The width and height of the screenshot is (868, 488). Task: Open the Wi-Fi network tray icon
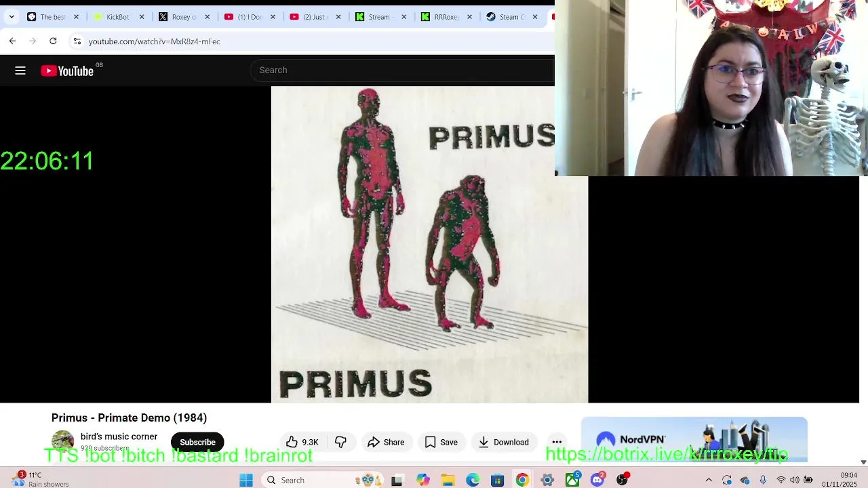click(x=781, y=480)
